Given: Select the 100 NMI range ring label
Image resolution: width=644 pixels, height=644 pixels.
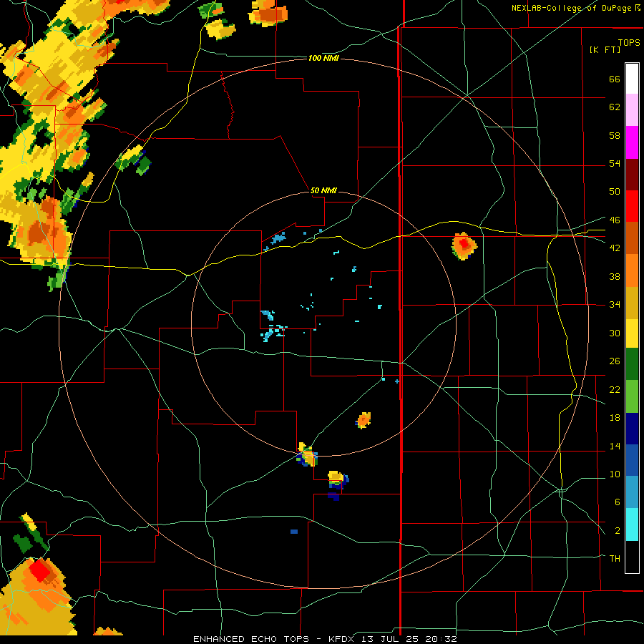Looking at the screenshot, I should pos(323,59).
